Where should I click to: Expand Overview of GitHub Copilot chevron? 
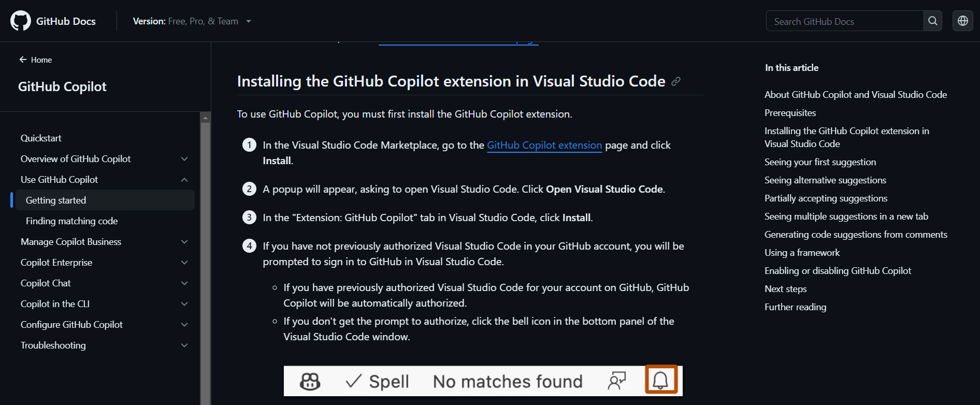(184, 159)
